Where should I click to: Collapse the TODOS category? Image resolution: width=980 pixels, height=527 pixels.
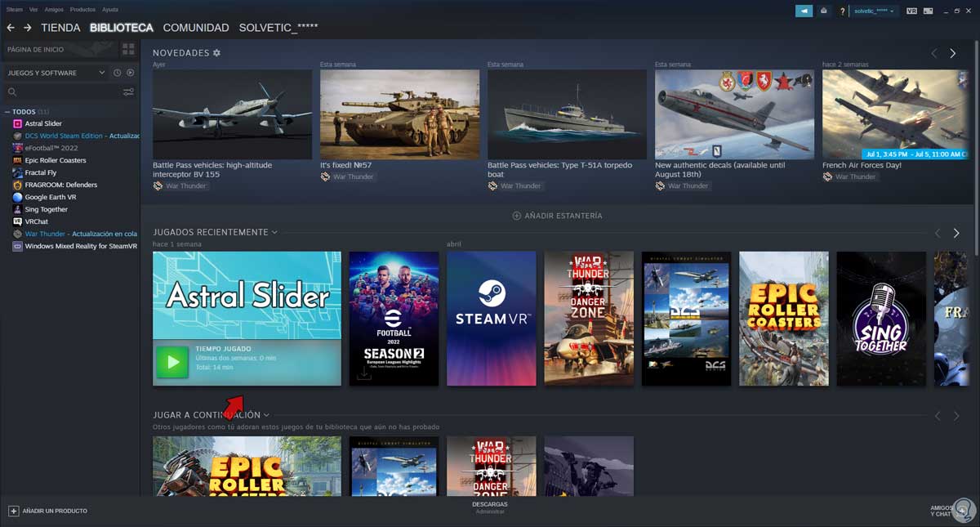(x=7, y=111)
